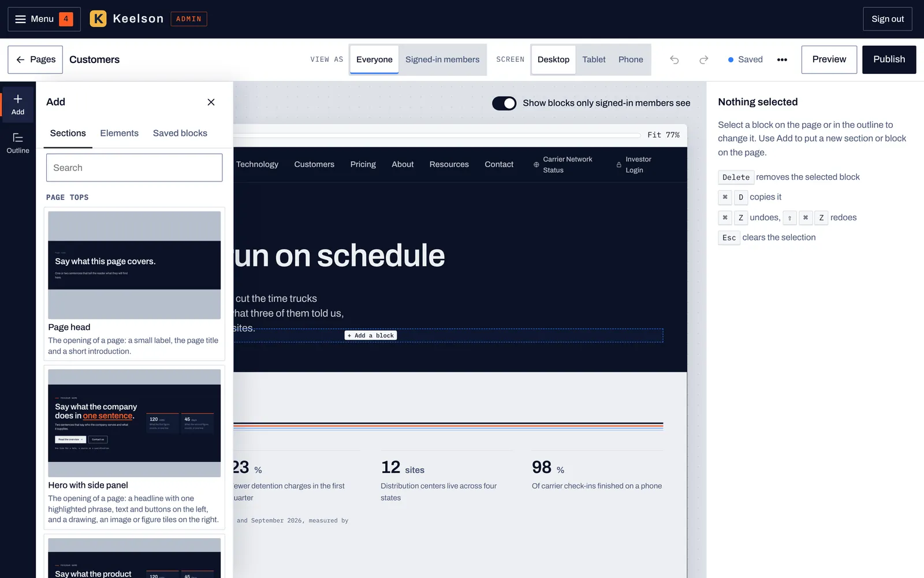Click the '12 sites' statistic
This screenshot has height=578, width=924.
point(403,468)
